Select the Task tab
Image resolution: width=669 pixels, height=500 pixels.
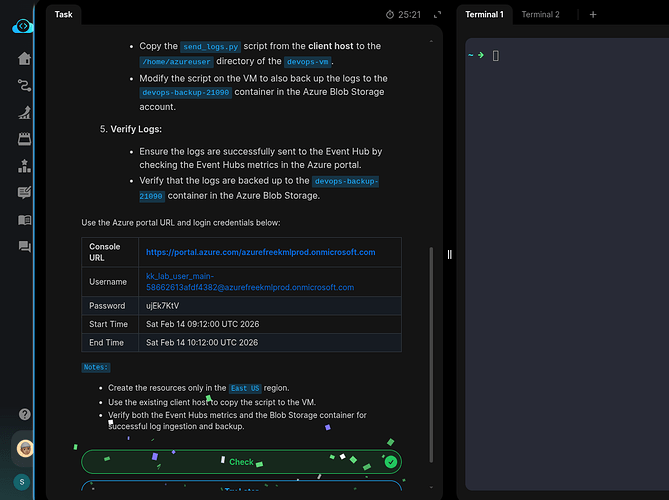tap(64, 15)
